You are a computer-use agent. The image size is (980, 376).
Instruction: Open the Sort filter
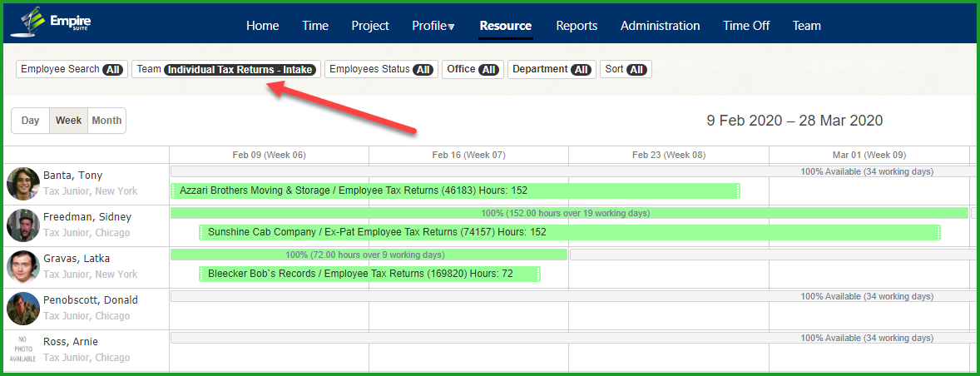click(x=626, y=69)
